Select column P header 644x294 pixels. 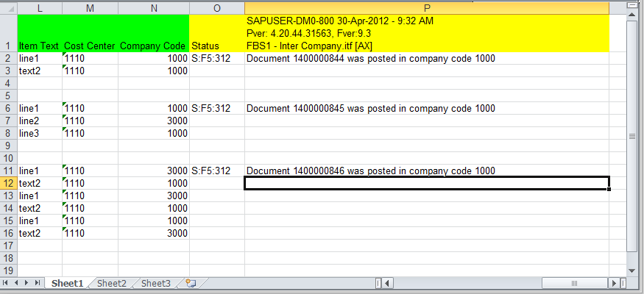[427, 7]
